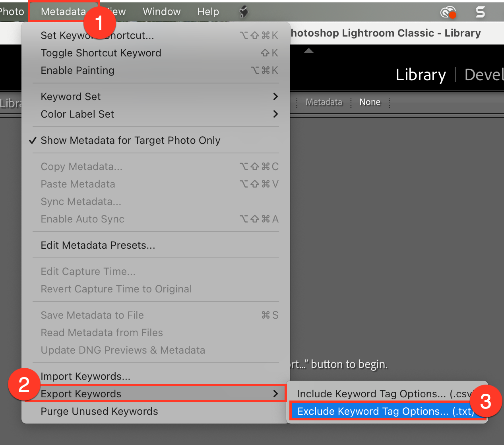This screenshot has height=445, width=504.
Task: Collapse top panel using the triangle arrow
Action: (x=309, y=51)
